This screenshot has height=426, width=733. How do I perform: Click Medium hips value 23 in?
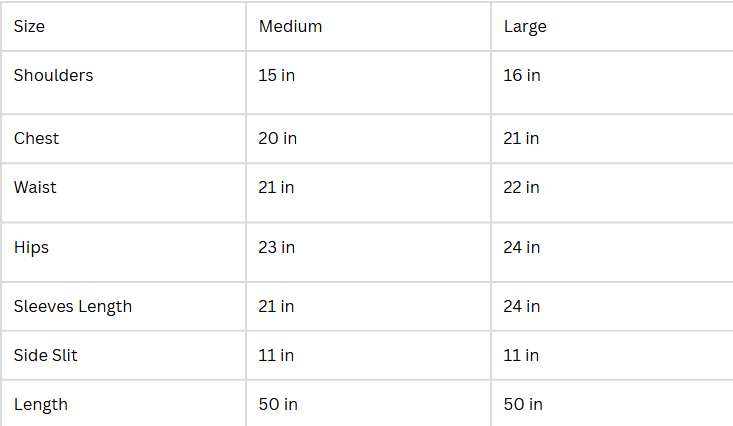point(277,247)
